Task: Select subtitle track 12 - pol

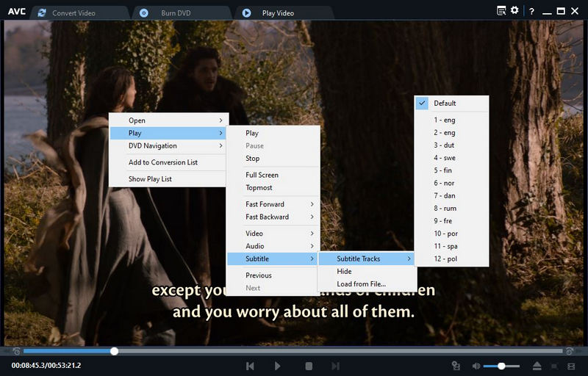Action: click(452, 258)
